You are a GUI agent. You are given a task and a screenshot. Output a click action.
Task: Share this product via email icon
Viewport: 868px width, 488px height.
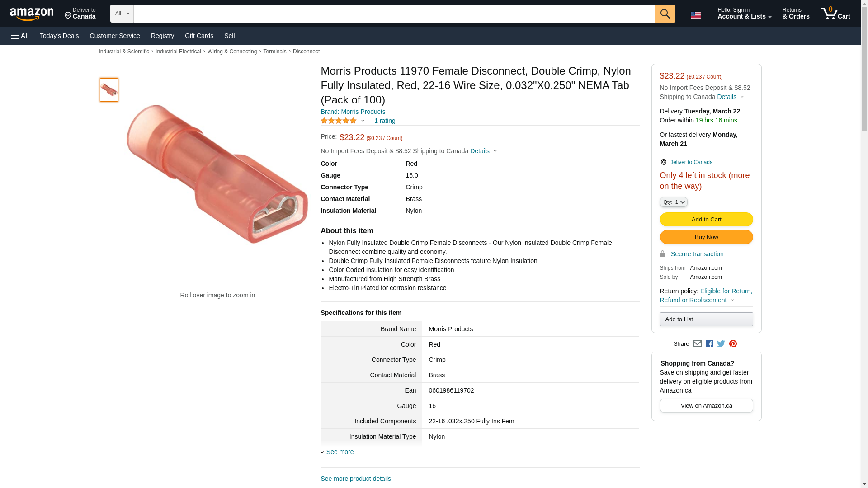coord(697,344)
